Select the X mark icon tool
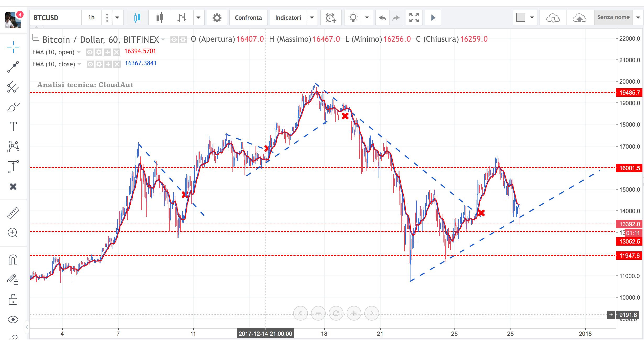 [13, 187]
